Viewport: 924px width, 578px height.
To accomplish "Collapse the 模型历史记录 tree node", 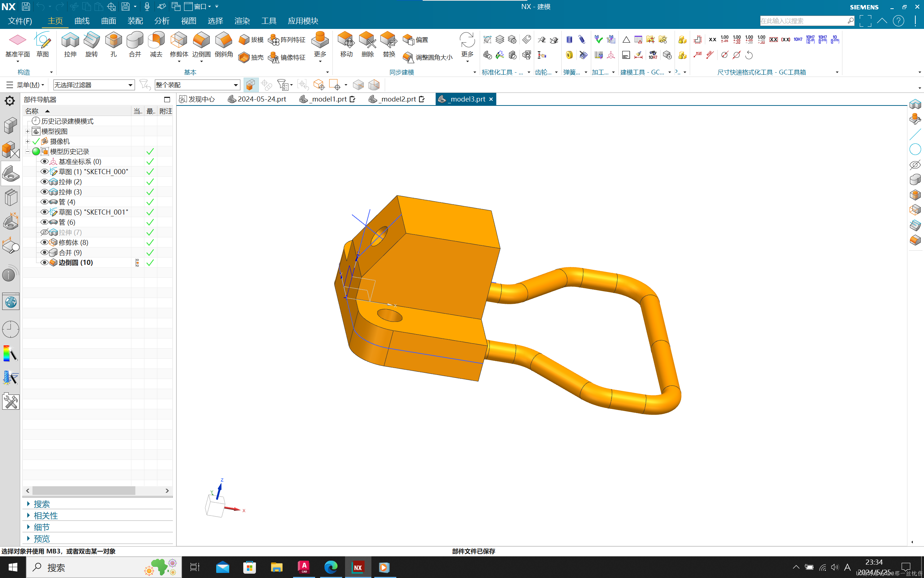I will [27, 152].
